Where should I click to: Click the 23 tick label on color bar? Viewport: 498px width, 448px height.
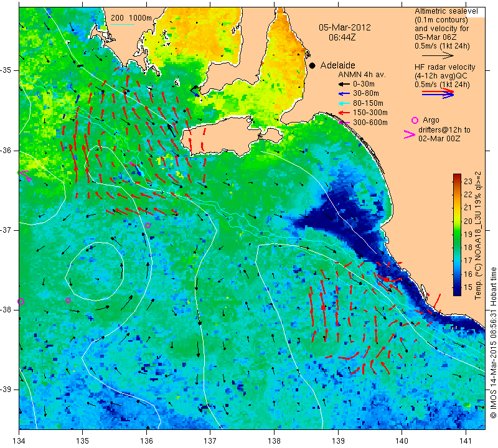point(468,181)
